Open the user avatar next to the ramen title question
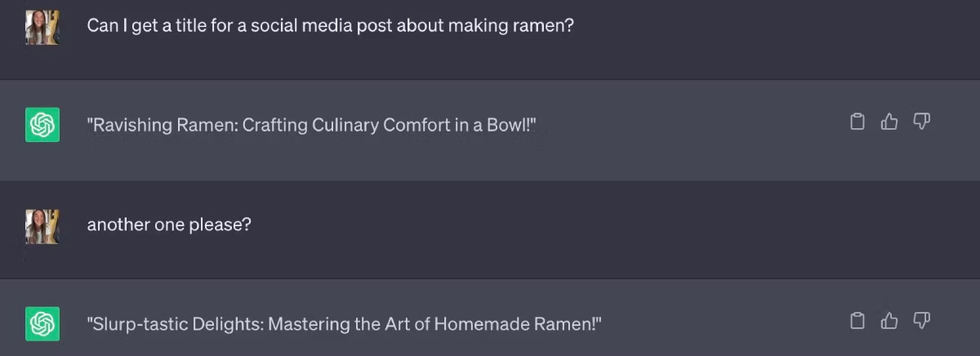Screen dimensions: 980x356 pos(42,27)
